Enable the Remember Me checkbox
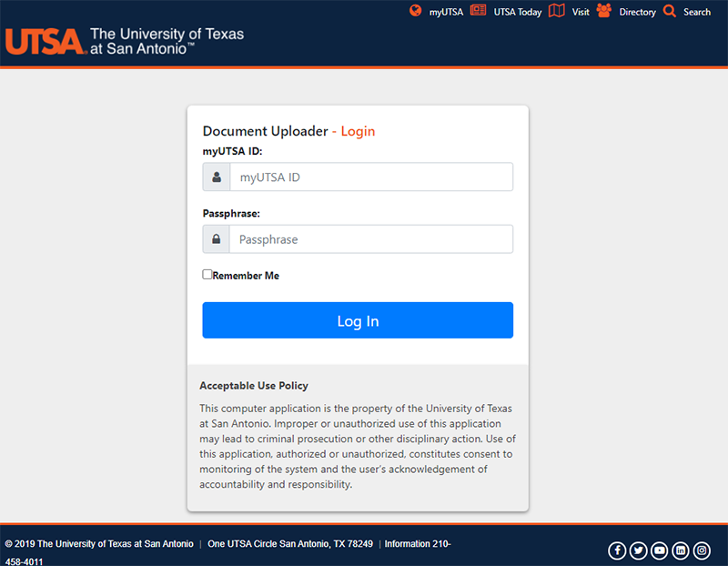The height and width of the screenshot is (566, 728). coord(207,274)
